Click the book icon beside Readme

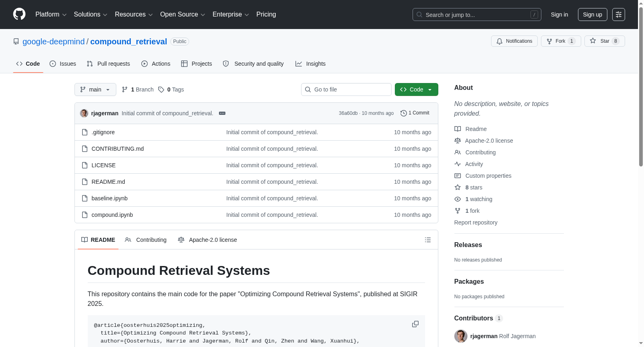pyautogui.click(x=458, y=129)
